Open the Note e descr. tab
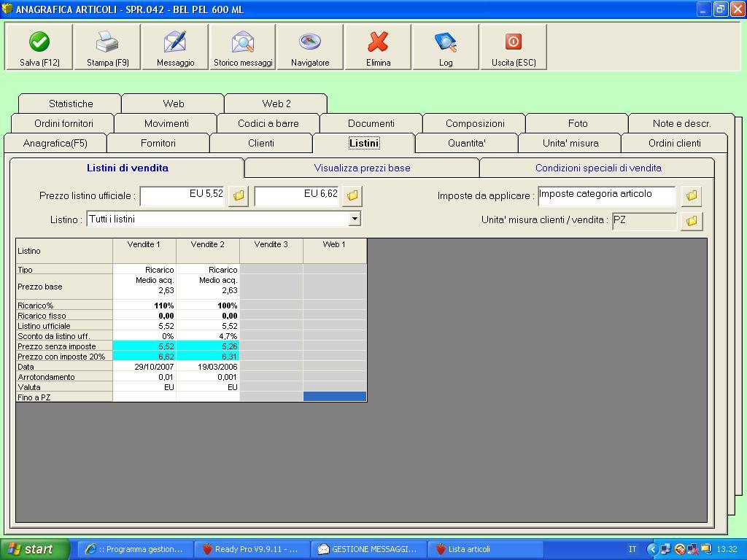The width and height of the screenshot is (747, 560). pyautogui.click(x=682, y=123)
